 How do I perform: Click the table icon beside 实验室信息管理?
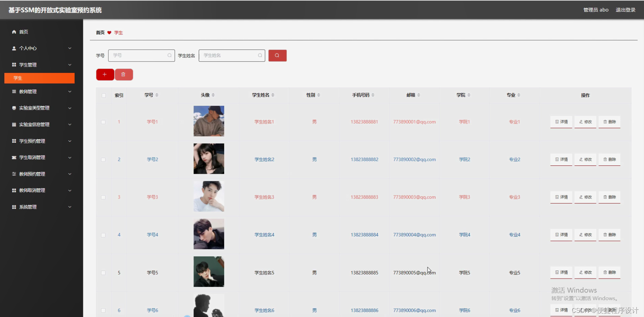14,124
